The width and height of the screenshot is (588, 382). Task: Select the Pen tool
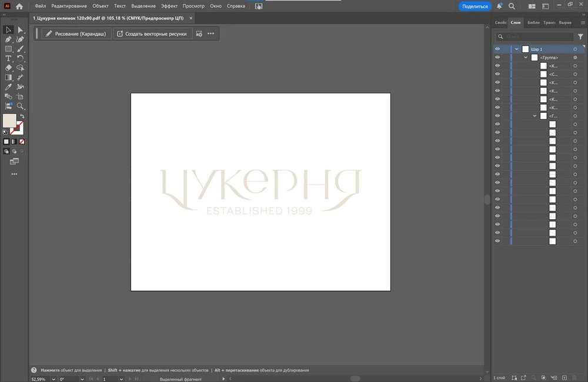(x=9, y=39)
